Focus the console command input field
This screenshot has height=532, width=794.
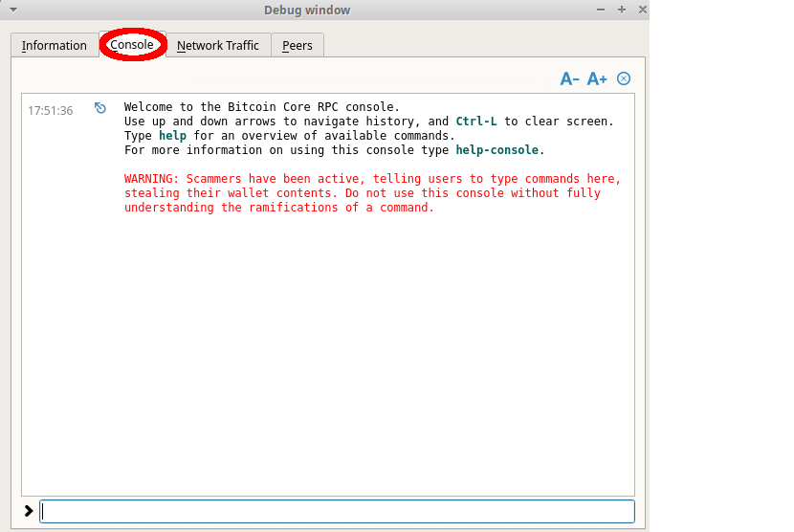338,511
